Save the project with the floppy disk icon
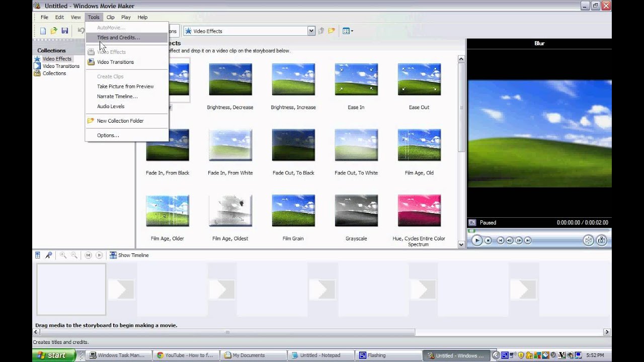This screenshot has width=644, height=362. [65, 31]
